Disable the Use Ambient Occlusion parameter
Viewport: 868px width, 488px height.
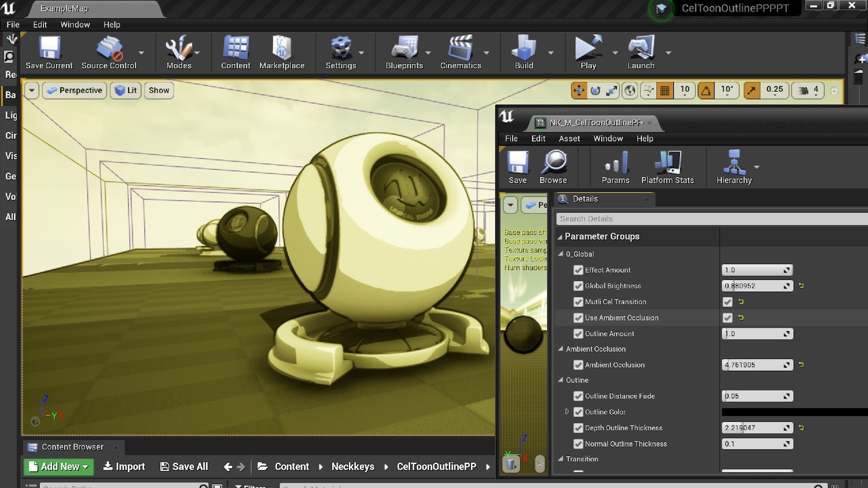[x=727, y=318]
